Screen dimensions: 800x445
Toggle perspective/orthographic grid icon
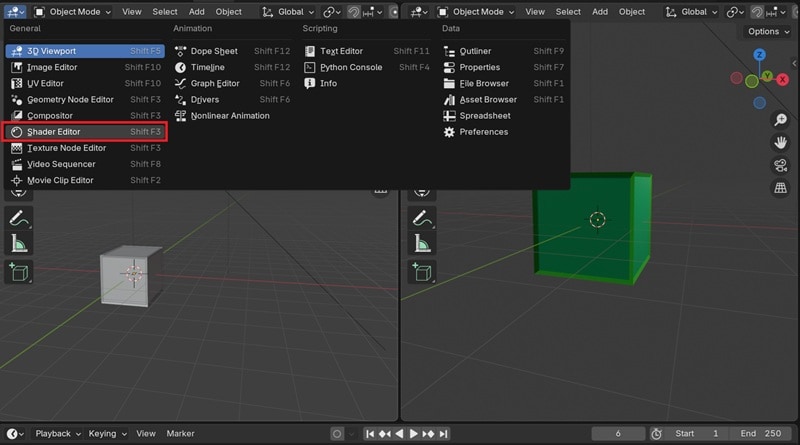point(780,188)
